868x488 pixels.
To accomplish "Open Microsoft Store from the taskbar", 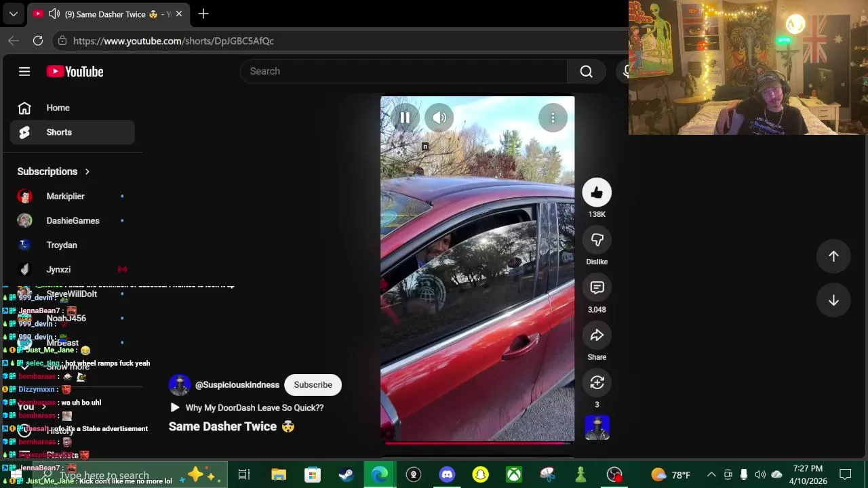I will pyautogui.click(x=312, y=475).
